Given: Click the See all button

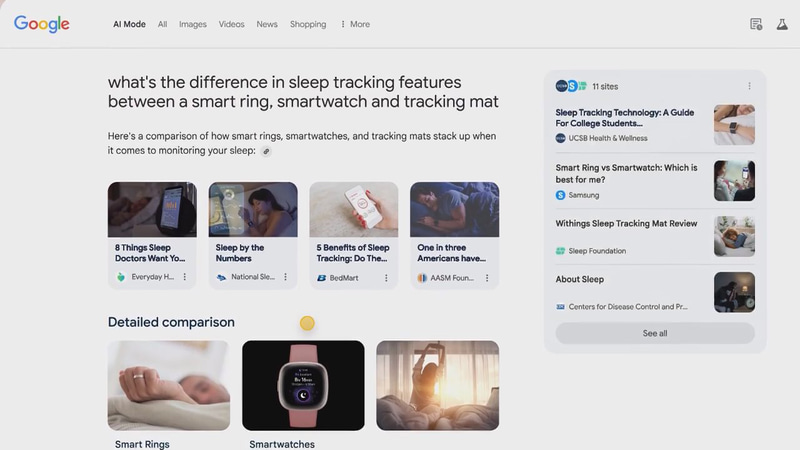Looking at the screenshot, I should pos(655,333).
